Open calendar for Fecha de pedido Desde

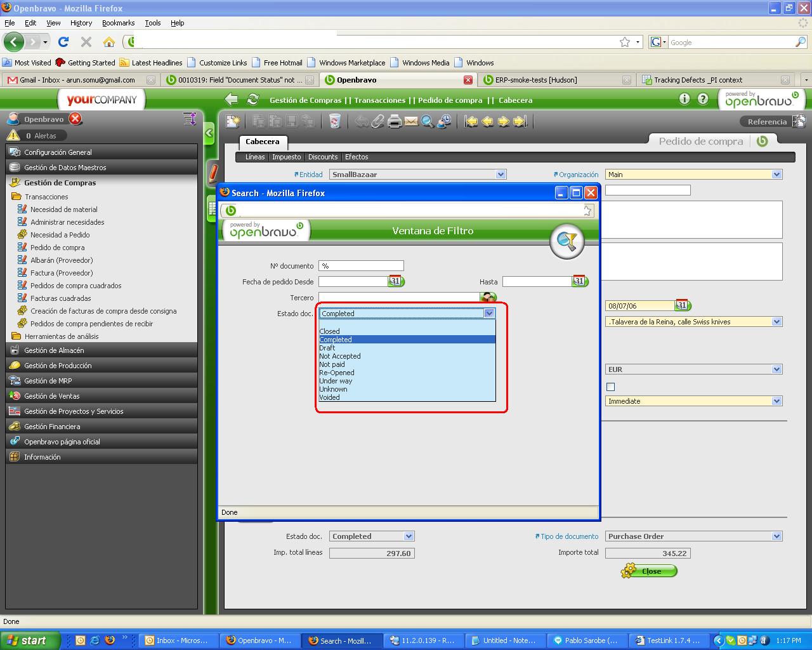click(x=396, y=281)
